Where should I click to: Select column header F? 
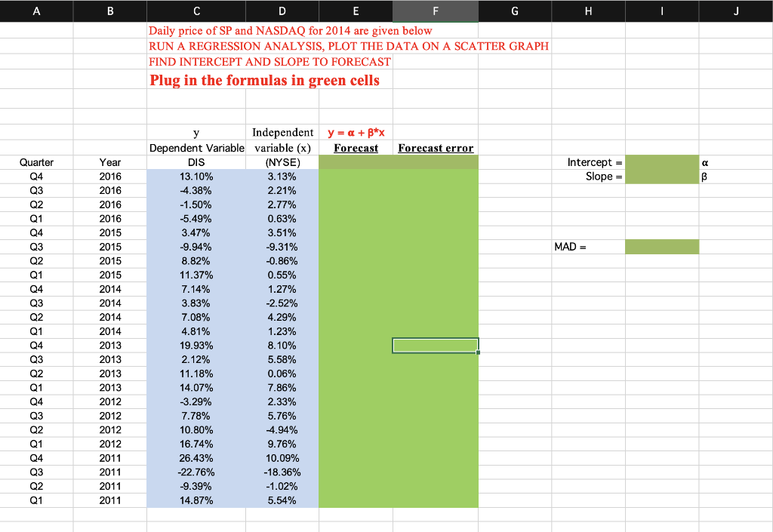(435, 11)
